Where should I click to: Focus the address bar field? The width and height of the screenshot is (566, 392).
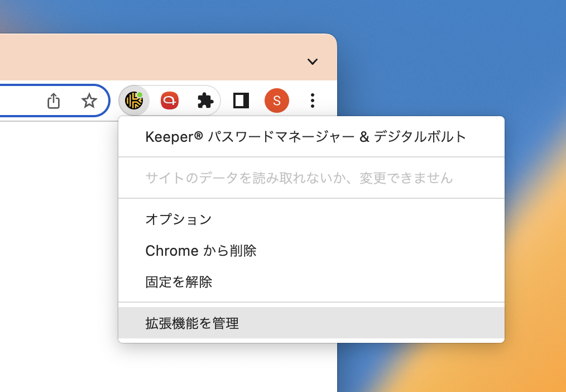point(17,101)
